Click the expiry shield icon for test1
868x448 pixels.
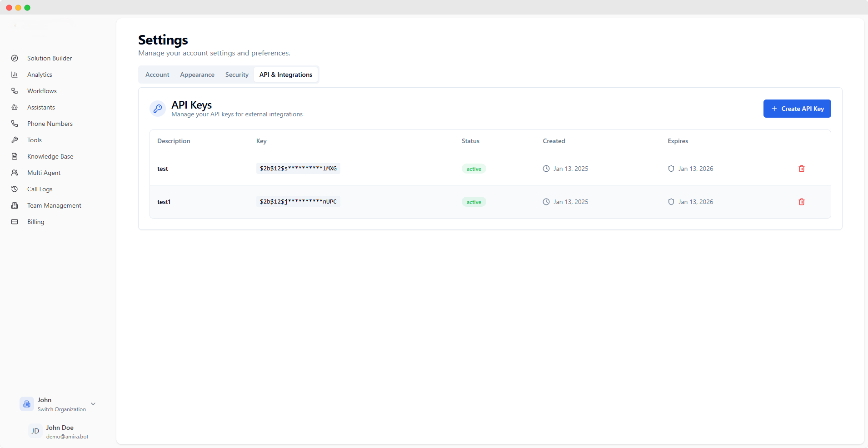(x=672, y=202)
